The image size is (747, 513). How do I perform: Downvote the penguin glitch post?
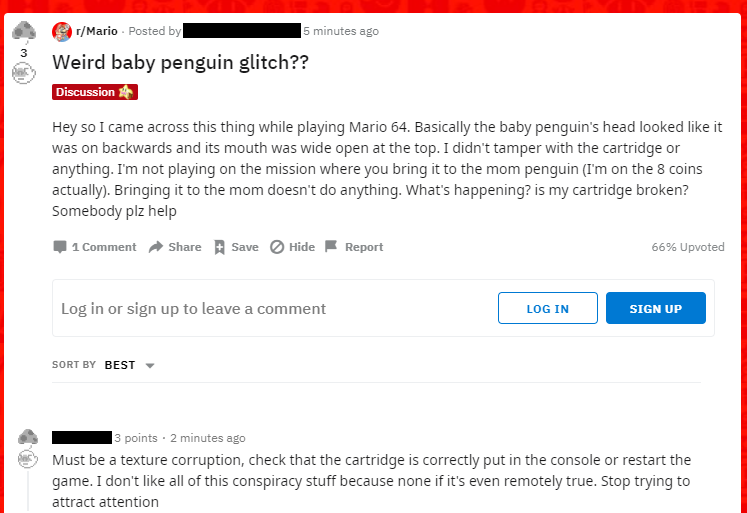pos(23,73)
